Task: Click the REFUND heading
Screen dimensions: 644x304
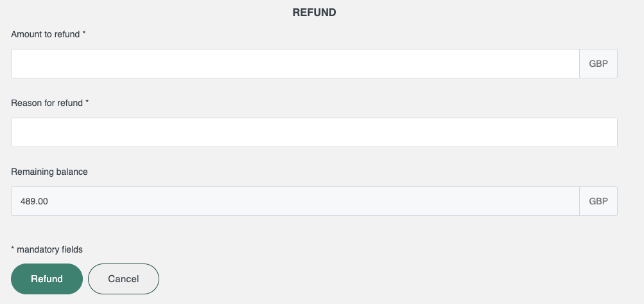Action: pos(314,12)
